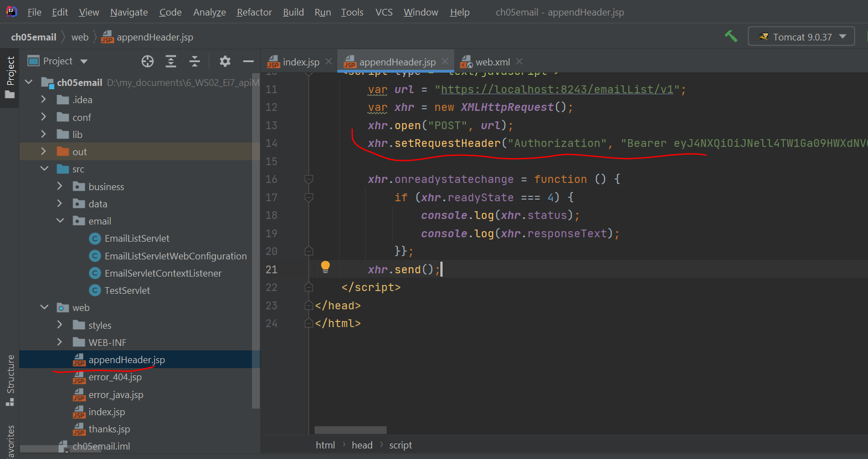Click the intention lightbulb on line 21

pyautogui.click(x=325, y=267)
